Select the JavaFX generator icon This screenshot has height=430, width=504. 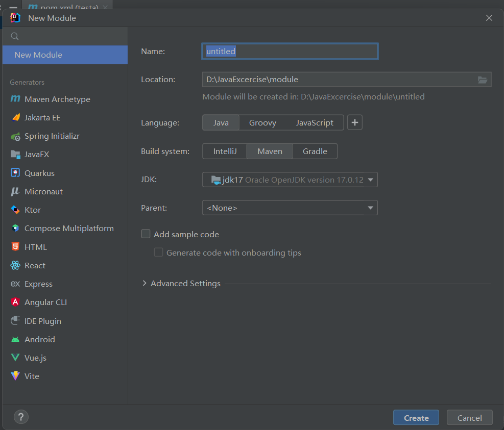15,155
